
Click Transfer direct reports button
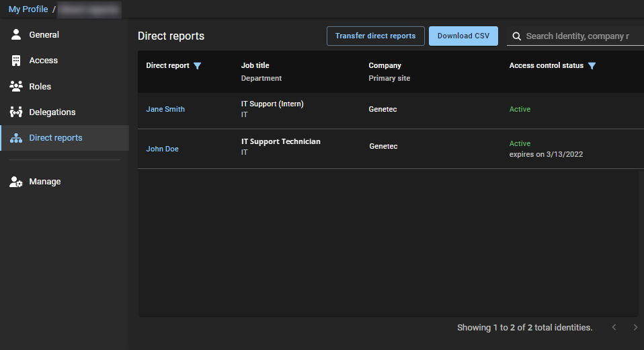coord(375,36)
